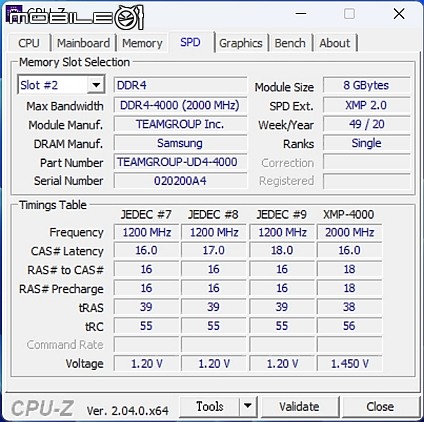Click JEDEC #8 CAS latency 17.0
424x422 pixels.
pyautogui.click(x=214, y=250)
